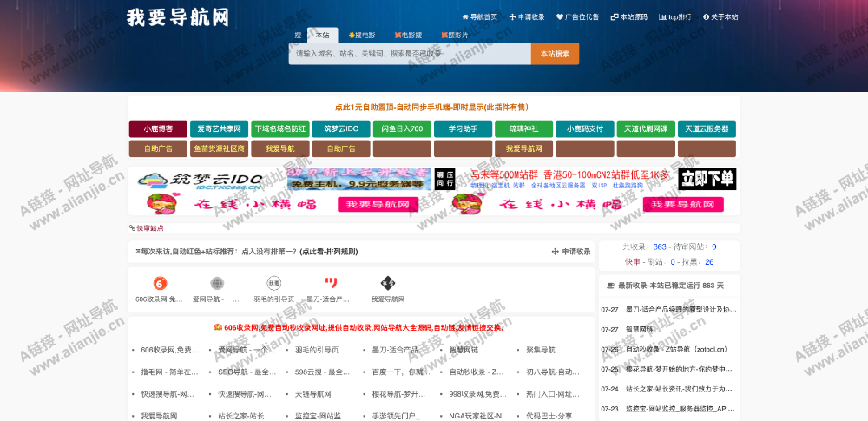Viewport: 868px width, 421px height.
Task: Open the 天道代刷网课 sponsor button
Action: coord(646,129)
